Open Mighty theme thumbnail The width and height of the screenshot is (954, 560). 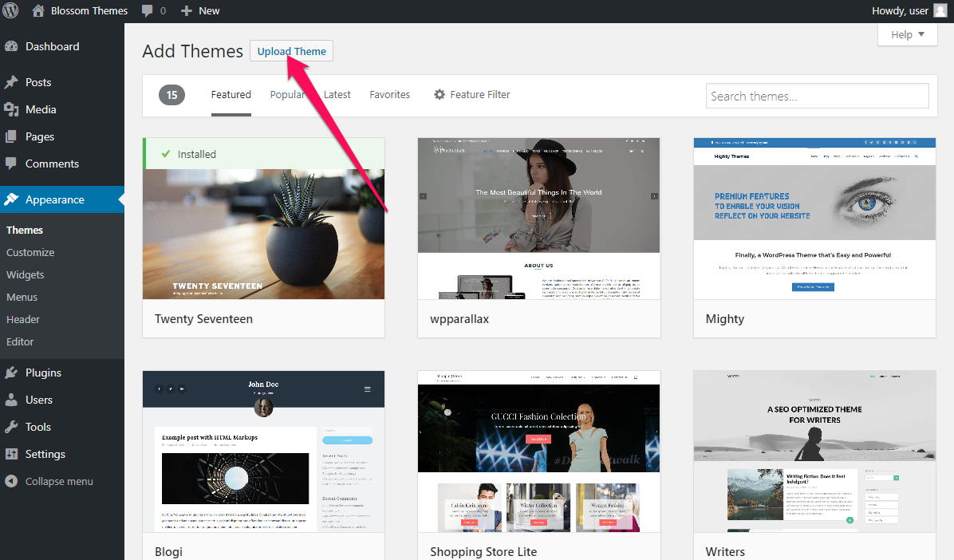[x=814, y=219]
